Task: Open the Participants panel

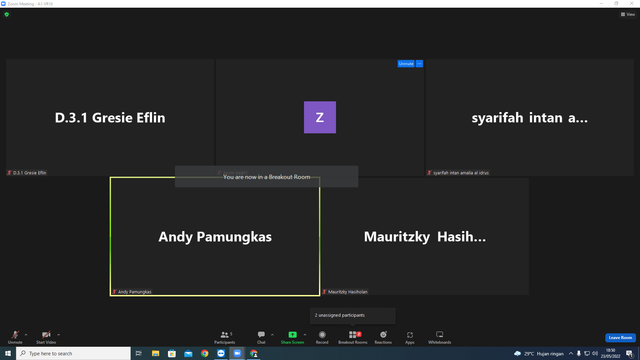Action: (224, 337)
